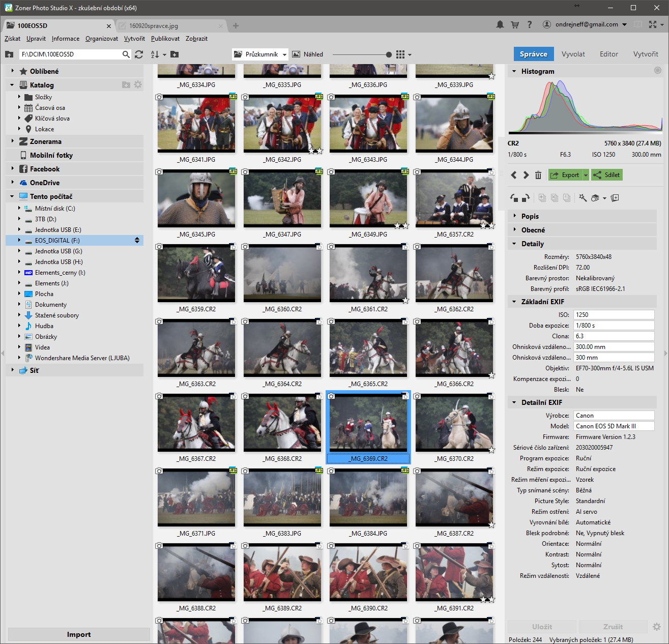This screenshot has height=644, width=669.
Task: Click the magic wand quick-fix icon
Action: point(583,198)
